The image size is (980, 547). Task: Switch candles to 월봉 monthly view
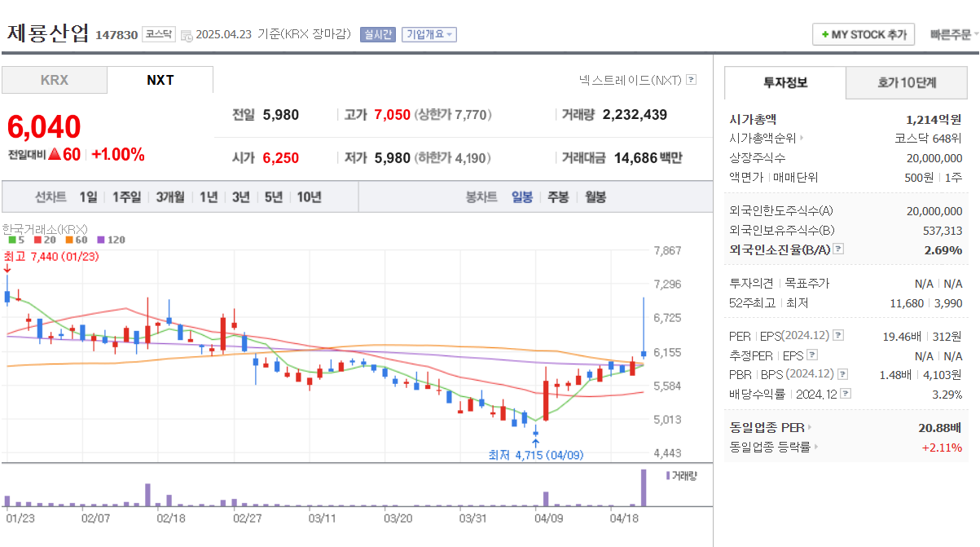point(596,196)
